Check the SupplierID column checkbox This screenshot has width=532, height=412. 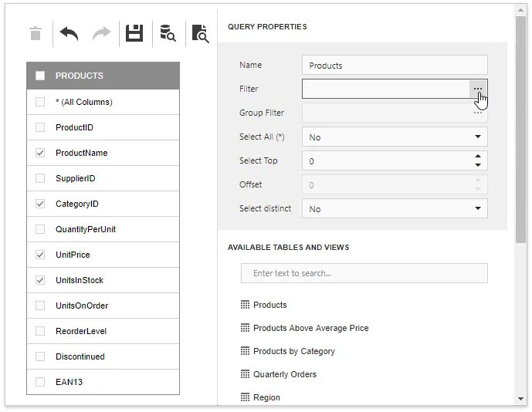click(40, 178)
